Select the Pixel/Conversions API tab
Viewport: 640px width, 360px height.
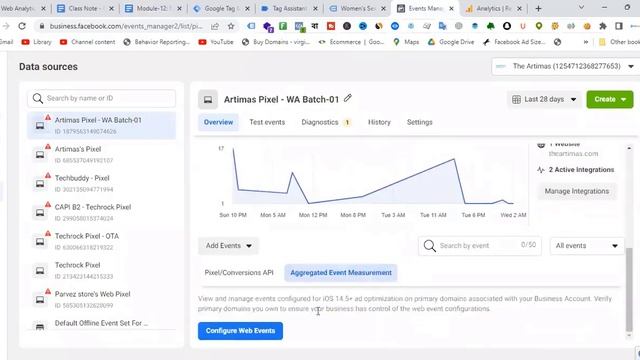(239, 273)
